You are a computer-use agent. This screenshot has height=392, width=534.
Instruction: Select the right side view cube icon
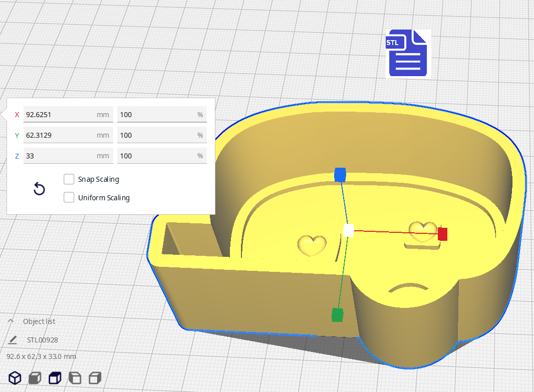[95, 378]
